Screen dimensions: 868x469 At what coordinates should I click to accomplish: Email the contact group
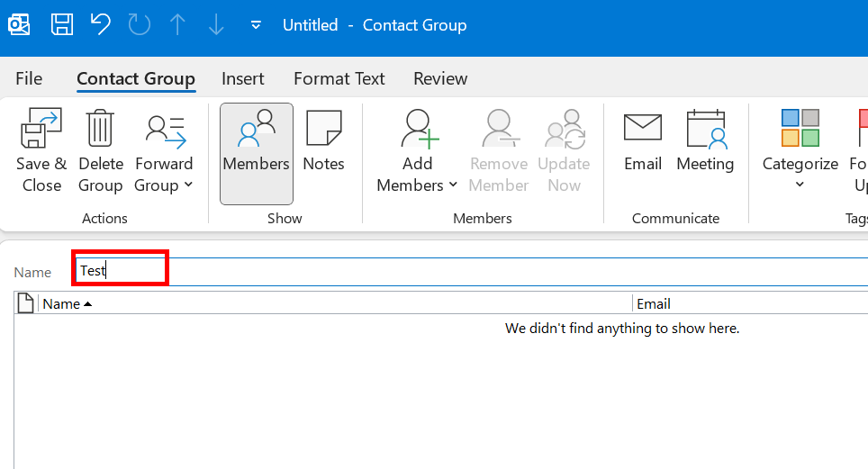643,141
